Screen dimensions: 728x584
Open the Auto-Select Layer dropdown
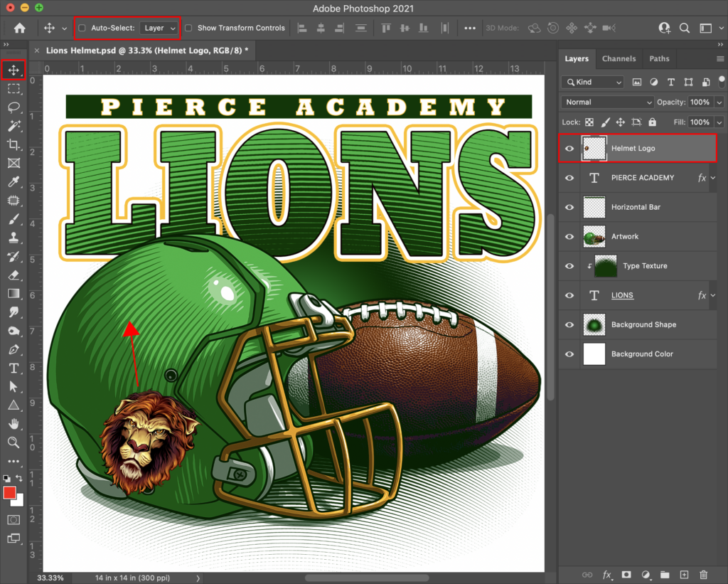159,28
